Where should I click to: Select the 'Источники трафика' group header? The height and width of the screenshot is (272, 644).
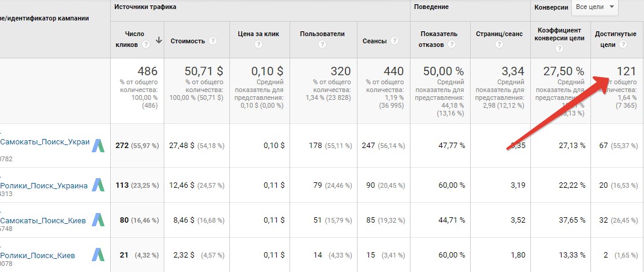146,7
